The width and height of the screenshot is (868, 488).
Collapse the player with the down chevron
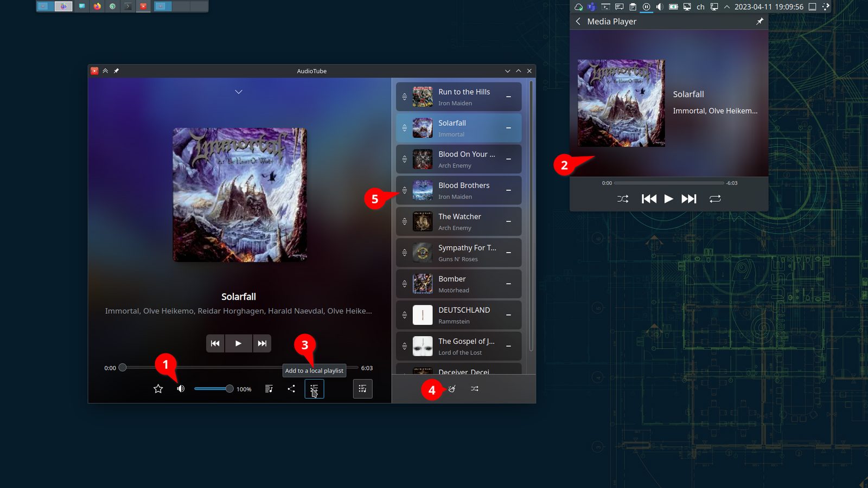click(239, 92)
